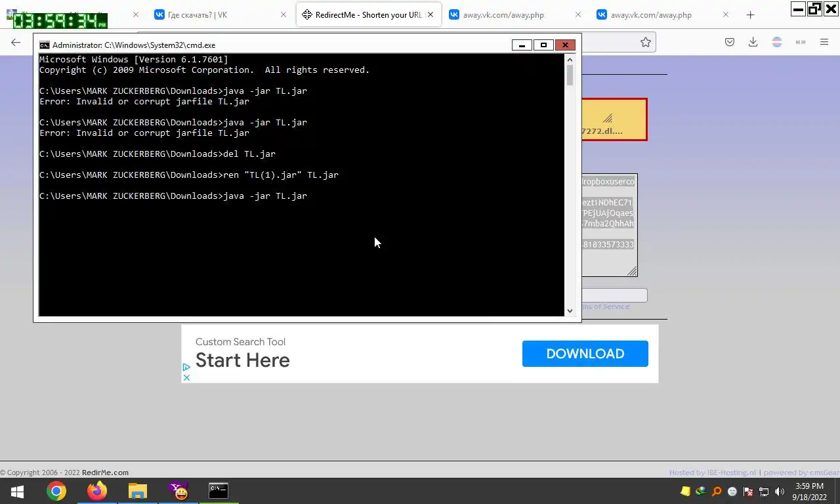Open Internet Download Manager tray icon

point(701,492)
